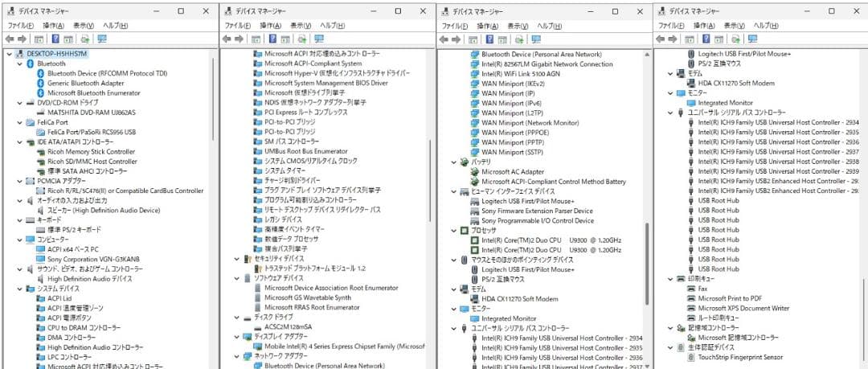This screenshot has height=369, width=868.
Task: Click green arrow toolbar icon in DESKTOP-H5HHS7M window
Action: (84, 39)
